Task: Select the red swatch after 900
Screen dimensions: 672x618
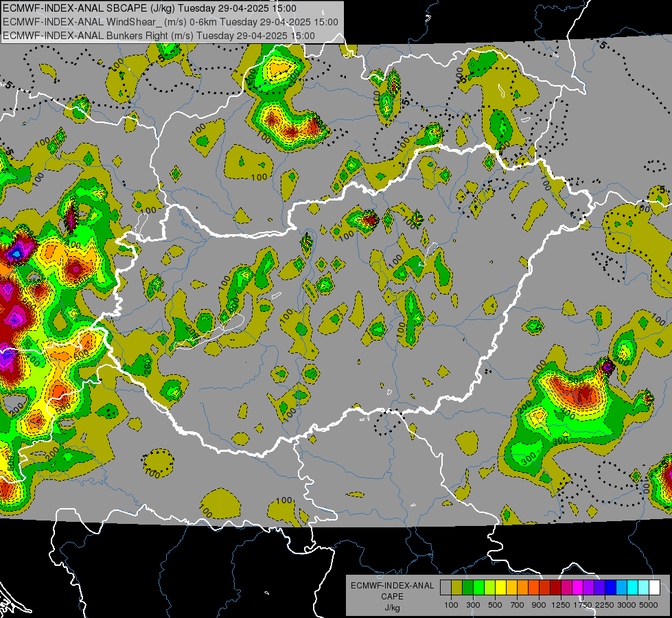Action: 544,587
